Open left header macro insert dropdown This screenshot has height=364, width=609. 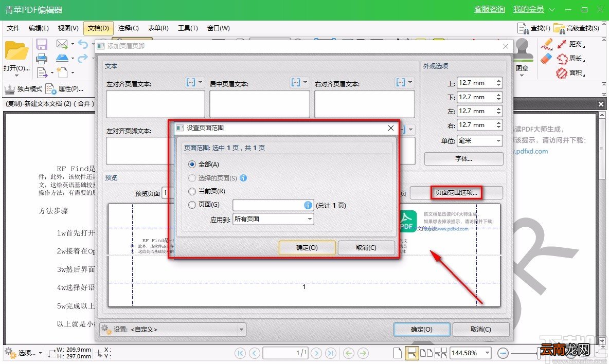(x=201, y=82)
